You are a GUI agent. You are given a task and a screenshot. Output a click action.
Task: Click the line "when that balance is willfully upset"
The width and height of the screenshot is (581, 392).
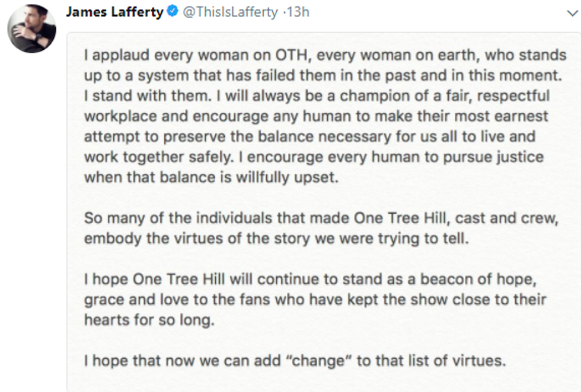(x=211, y=177)
